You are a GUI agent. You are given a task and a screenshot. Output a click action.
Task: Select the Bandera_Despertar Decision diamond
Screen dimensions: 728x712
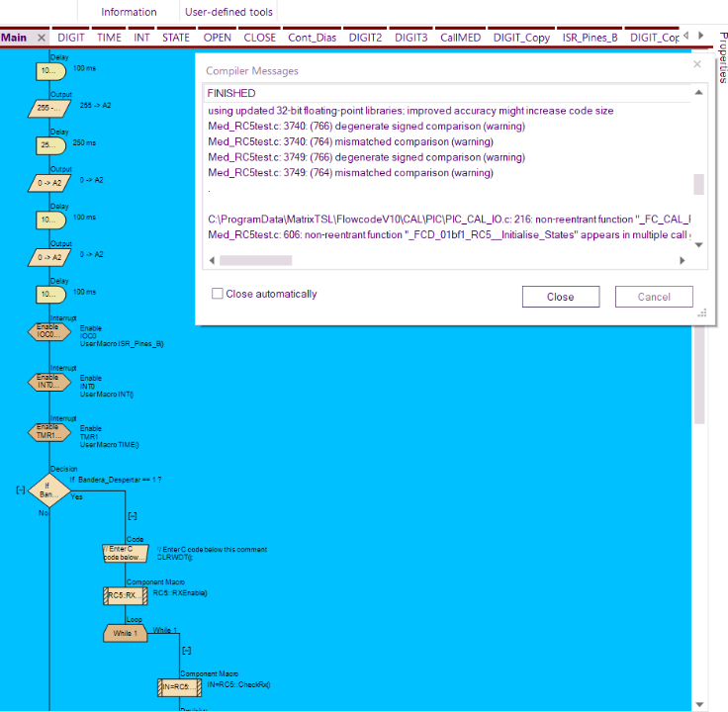coord(49,490)
